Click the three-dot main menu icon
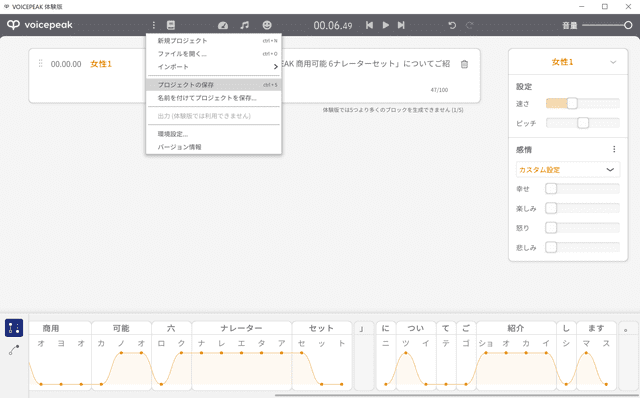Viewport: 640px width, 398px height. 154,25
